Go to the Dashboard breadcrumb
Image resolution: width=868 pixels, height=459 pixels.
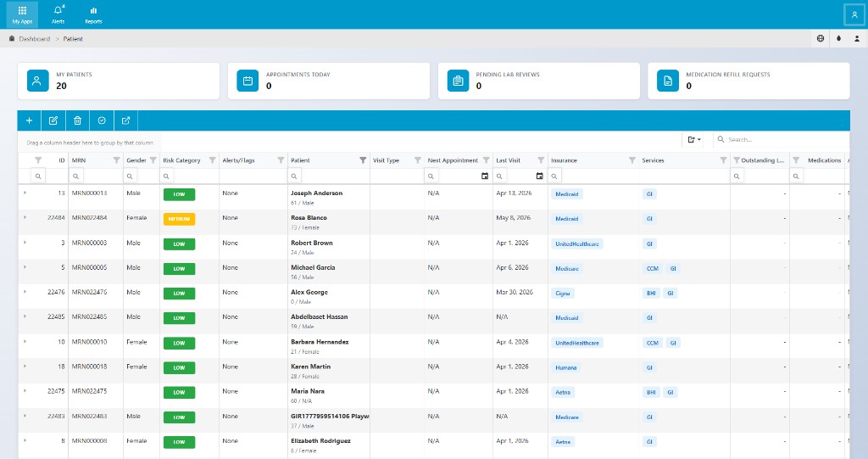pyautogui.click(x=34, y=39)
